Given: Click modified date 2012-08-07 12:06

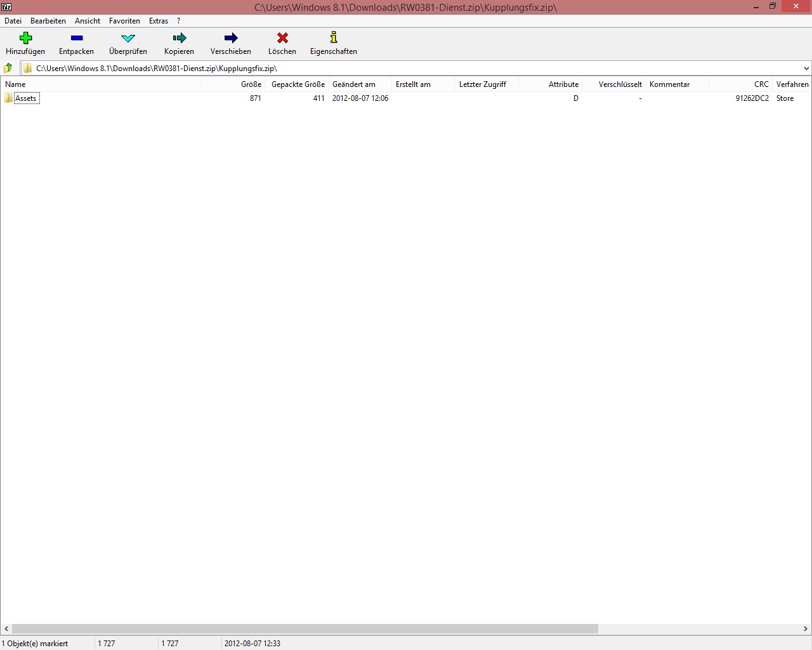Looking at the screenshot, I should coord(360,98).
